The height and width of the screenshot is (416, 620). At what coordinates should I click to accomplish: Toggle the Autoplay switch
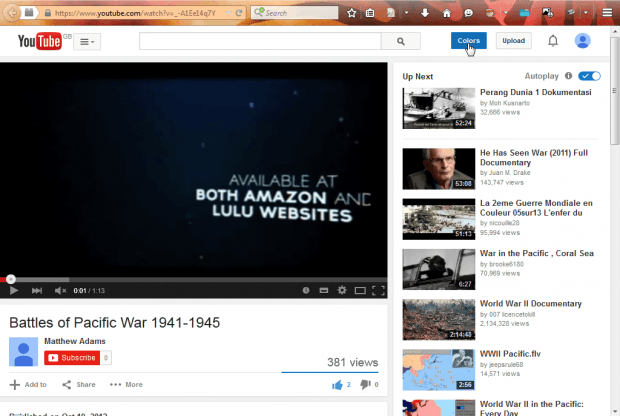590,76
